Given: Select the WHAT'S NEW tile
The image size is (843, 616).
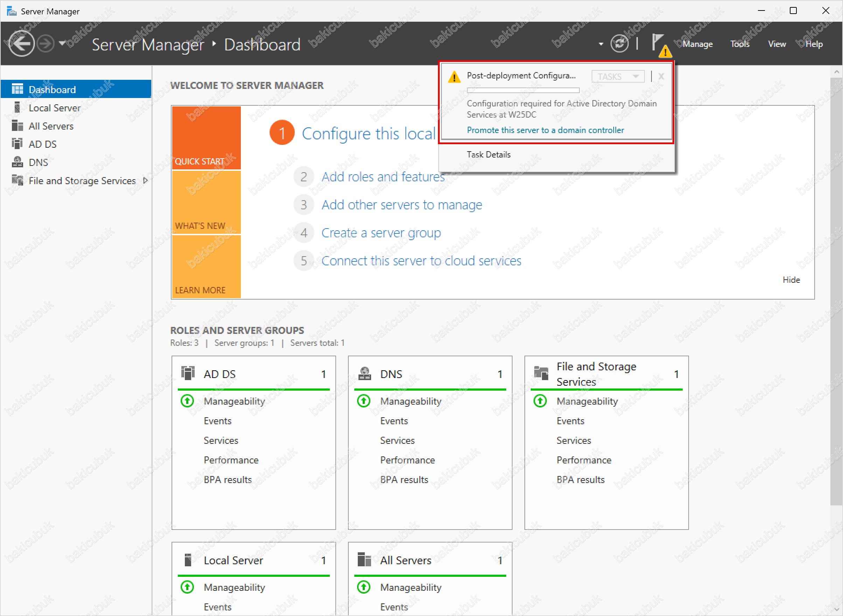Looking at the screenshot, I should 206,202.
